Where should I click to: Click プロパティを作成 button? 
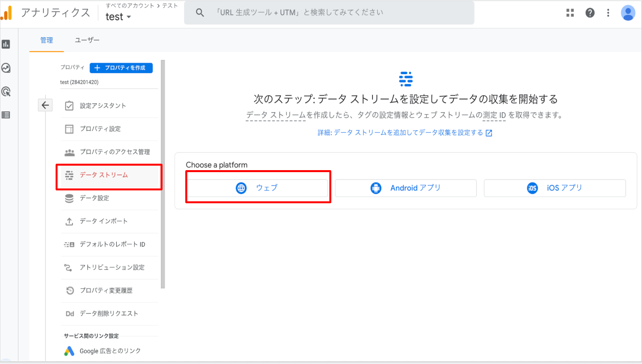pos(121,68)
